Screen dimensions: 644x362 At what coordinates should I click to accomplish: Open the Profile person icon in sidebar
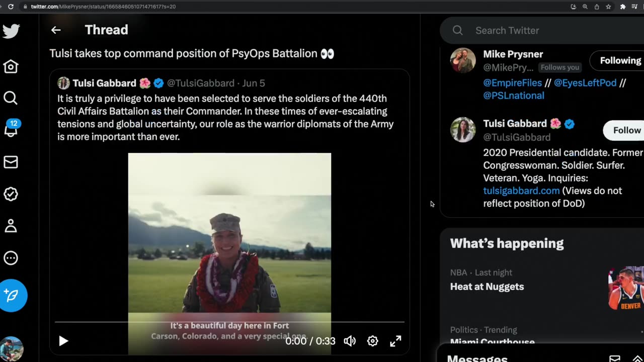click(x=11, y=226)
